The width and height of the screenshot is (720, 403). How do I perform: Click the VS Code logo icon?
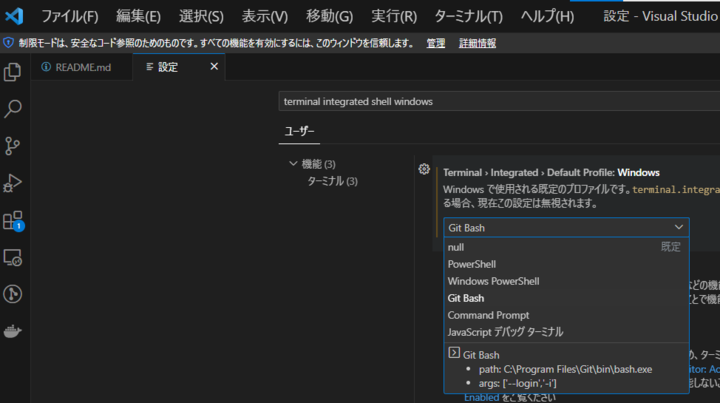[14, 16]
